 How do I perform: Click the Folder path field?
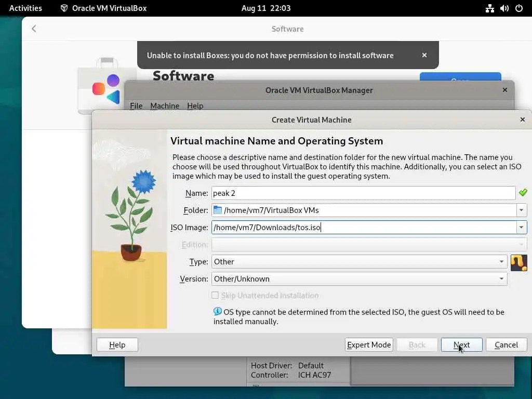pyautogui.click(x=364, y=210)
